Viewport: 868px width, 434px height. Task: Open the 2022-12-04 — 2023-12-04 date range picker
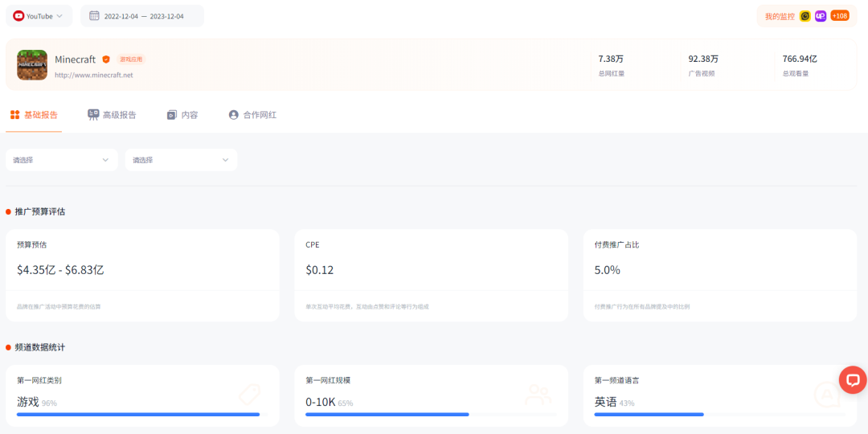coord(142,16)
